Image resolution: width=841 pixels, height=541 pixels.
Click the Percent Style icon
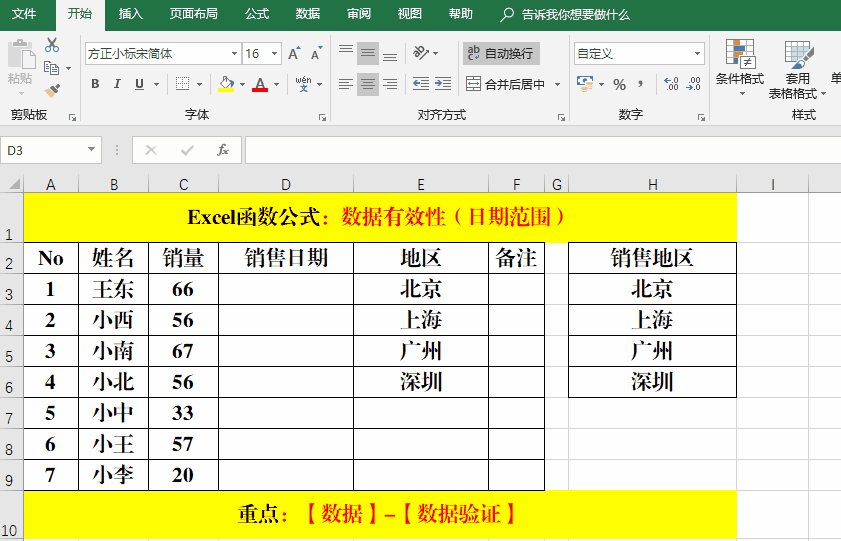[x=619, y=84]
